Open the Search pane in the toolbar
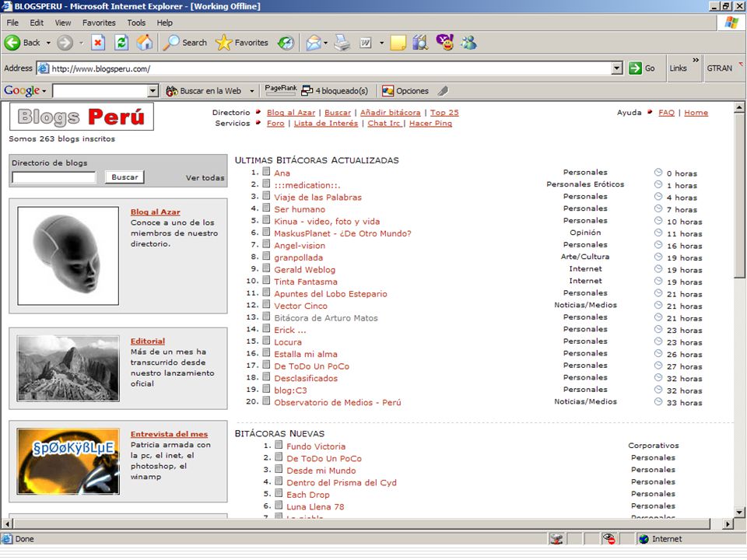Viewport: 747px width, 560px height. [185, 43]
